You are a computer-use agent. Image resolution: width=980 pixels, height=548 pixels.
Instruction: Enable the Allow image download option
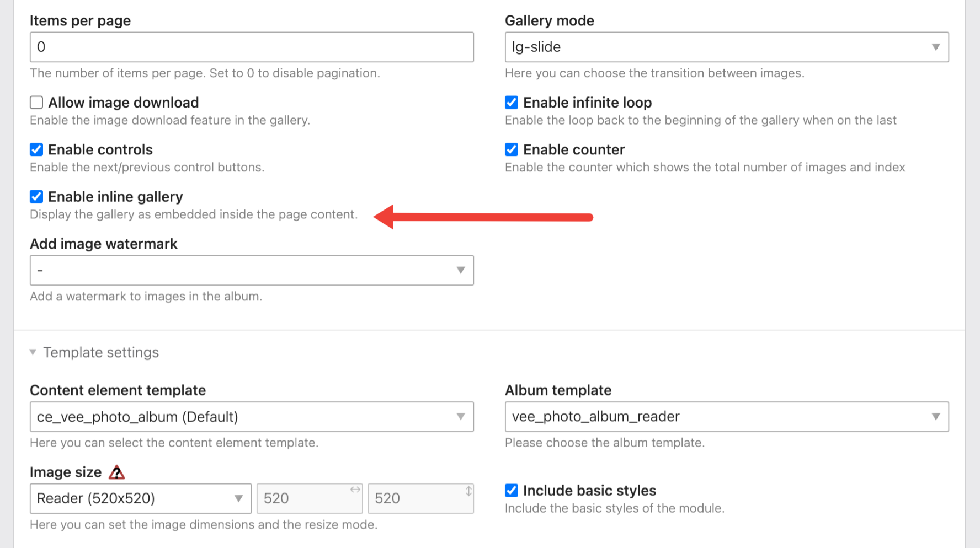coord(36,102)
